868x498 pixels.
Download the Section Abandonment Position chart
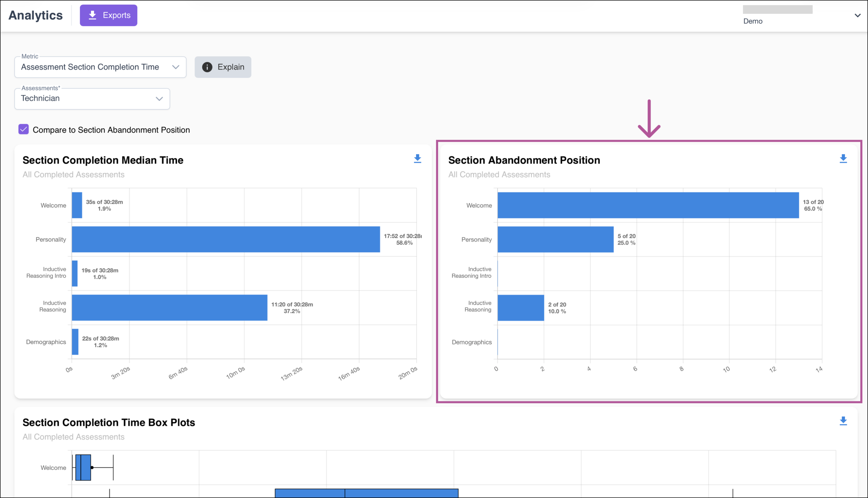coord(843,159)
